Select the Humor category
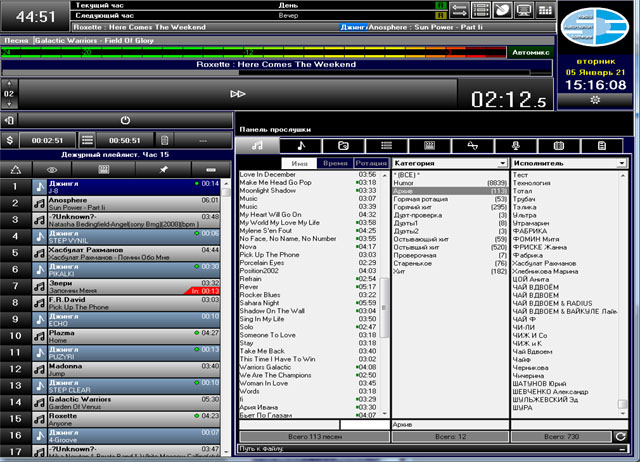640x462 pixels. click(x=450, y=183)
